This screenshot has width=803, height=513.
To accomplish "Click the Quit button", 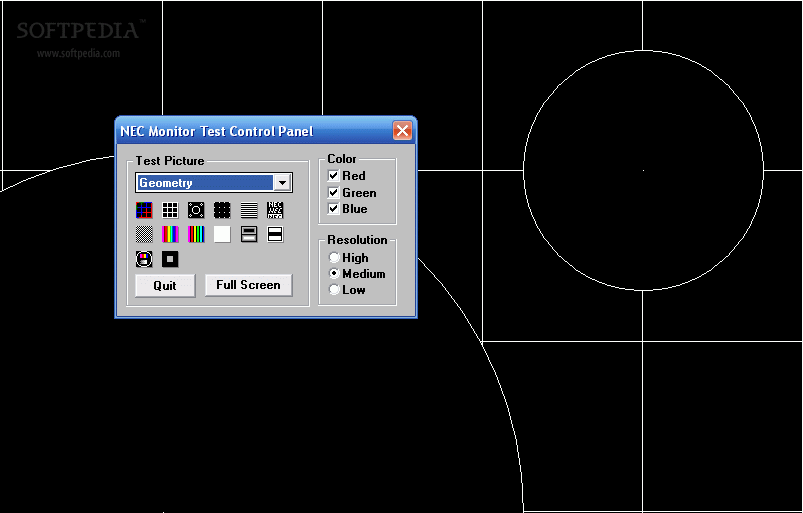I will click(x=165, y=286).
